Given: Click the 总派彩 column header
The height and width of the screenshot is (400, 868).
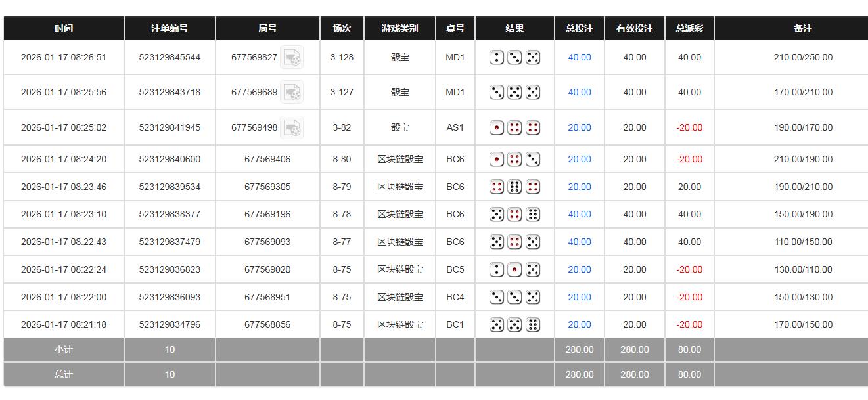Looking at the screenshot, I should [x=689, y=28].
